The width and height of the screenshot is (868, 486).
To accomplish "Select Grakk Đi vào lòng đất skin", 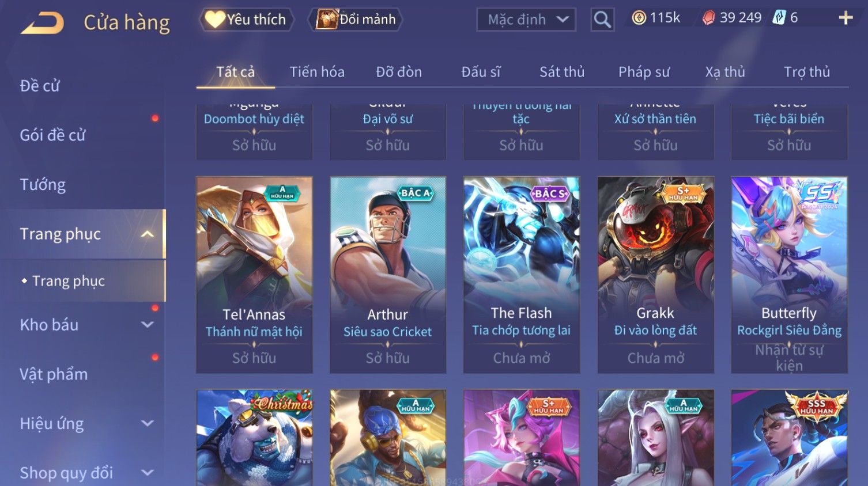I will tap(656, 275).
